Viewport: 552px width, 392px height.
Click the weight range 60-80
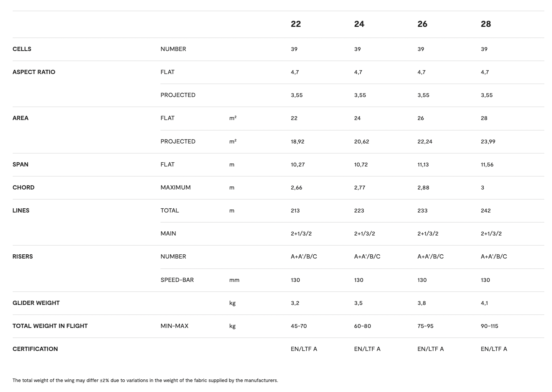(x=362, y=326)
